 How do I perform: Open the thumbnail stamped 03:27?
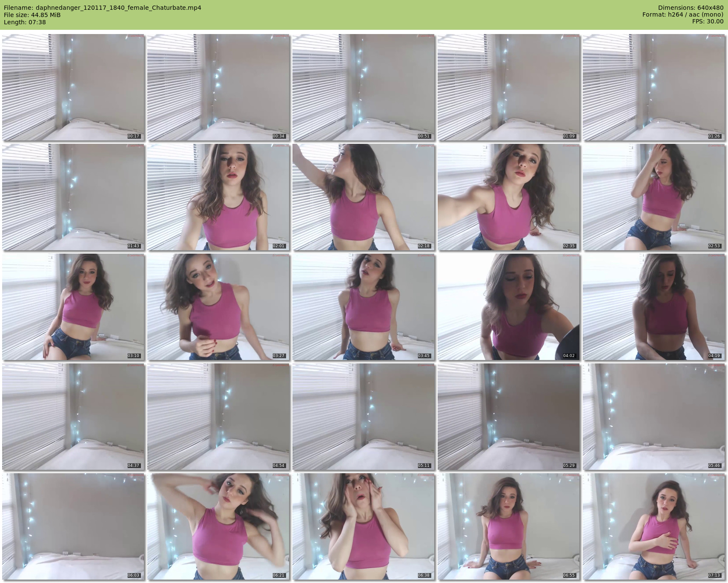point(218,307)
